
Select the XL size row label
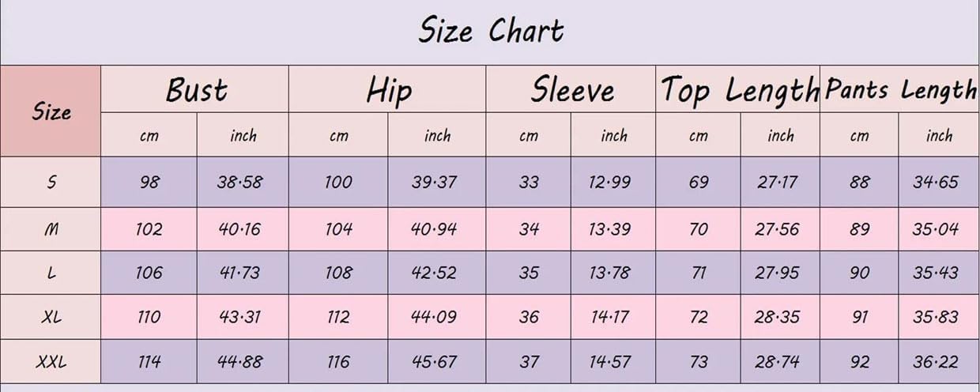click(x=51, y=317)
